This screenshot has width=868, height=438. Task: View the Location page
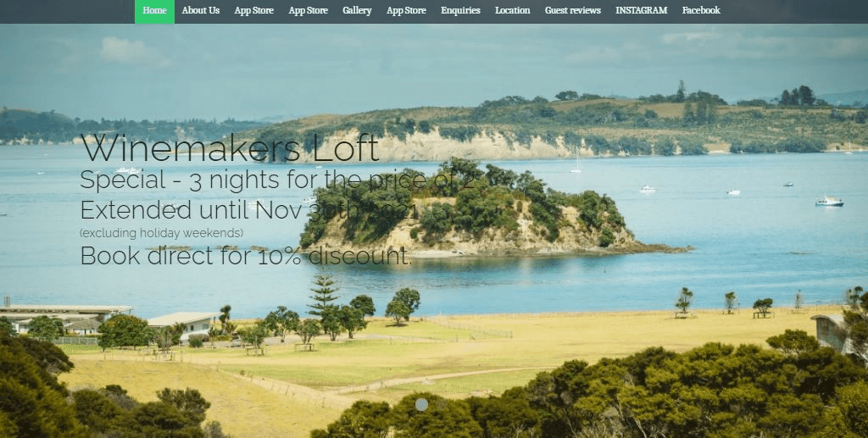(513, 10)
